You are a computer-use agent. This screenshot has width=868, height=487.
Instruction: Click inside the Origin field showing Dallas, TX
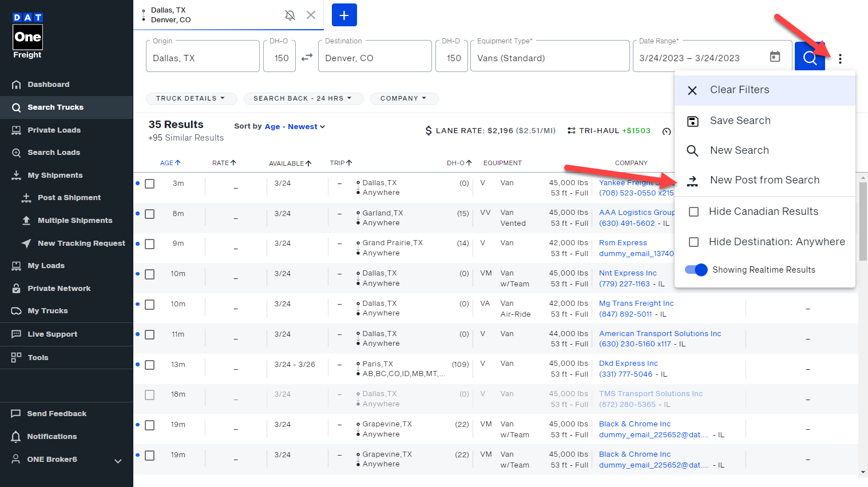(x=203, y=58)
